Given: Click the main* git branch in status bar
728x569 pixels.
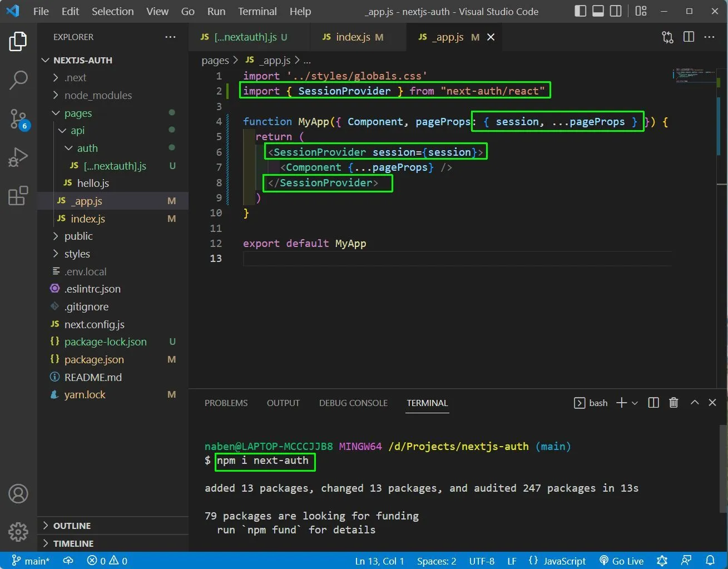Looking at the screenshot, I should pyautogui.click(x=31, y=561).
